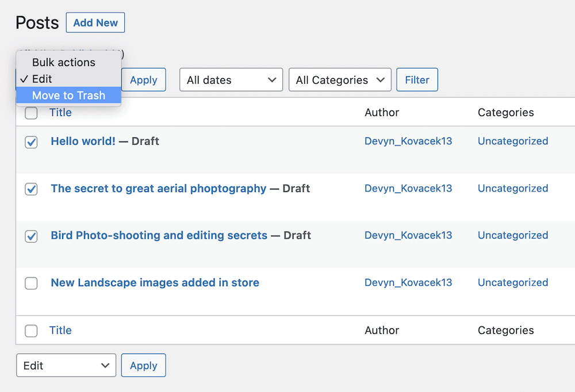Expand the All Categories dropdown
Viewport: 575px width, 392px height.
(340, 80)
